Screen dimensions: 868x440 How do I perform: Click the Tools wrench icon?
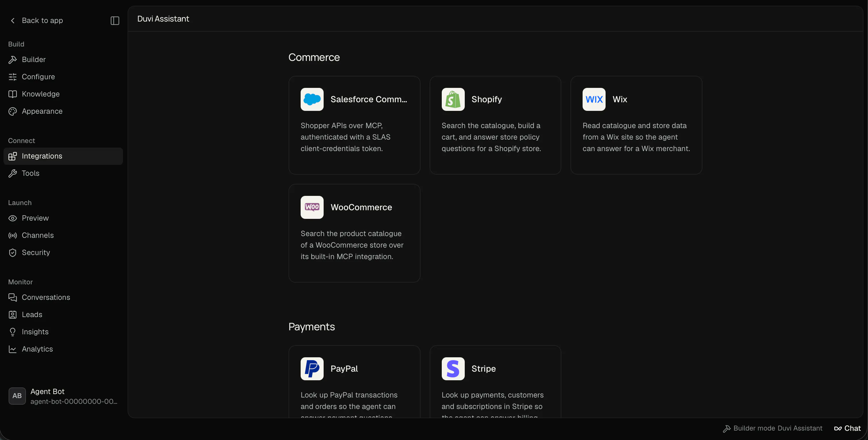[x=12, y=173]
